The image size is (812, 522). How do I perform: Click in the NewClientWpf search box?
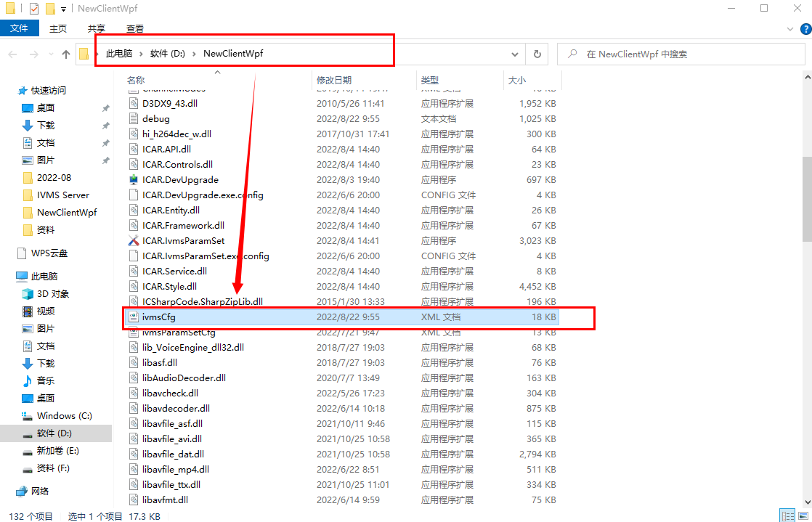pyautogui.click(x=681, y=54)
